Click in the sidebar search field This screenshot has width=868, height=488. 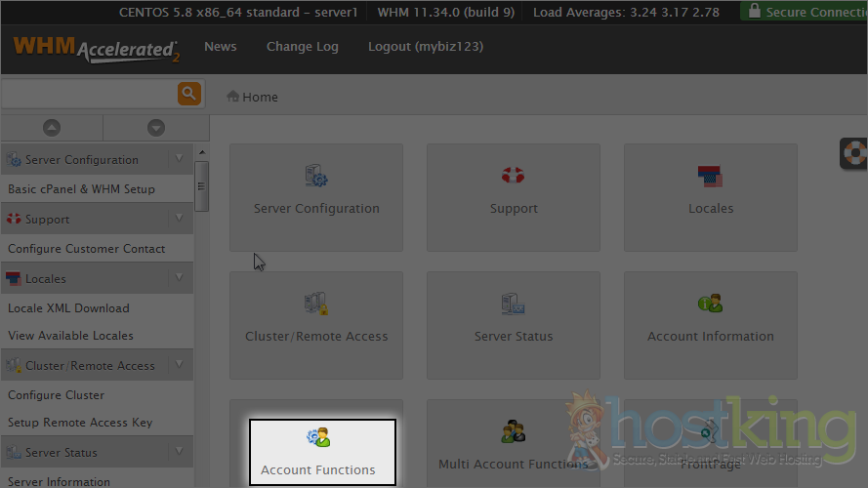tap(88, 94)
